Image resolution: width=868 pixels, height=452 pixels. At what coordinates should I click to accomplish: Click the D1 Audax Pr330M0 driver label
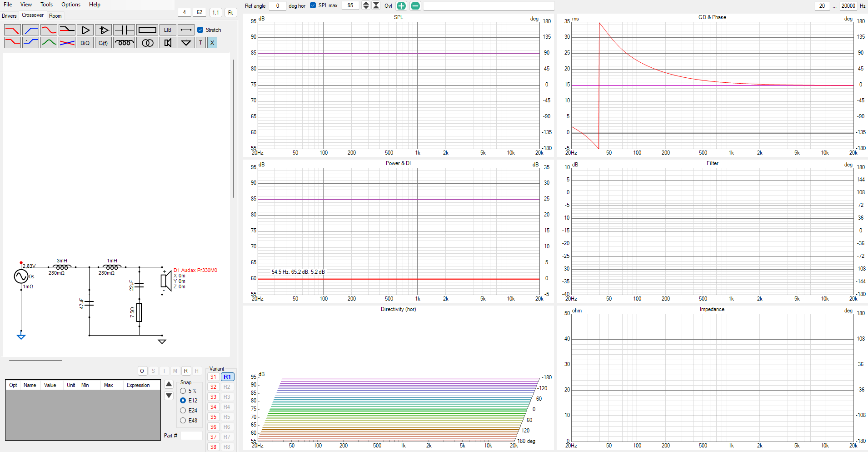pos(195,270)
